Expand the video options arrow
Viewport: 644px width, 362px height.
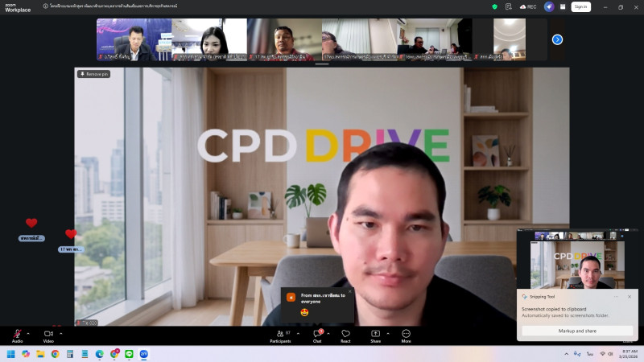60,333
